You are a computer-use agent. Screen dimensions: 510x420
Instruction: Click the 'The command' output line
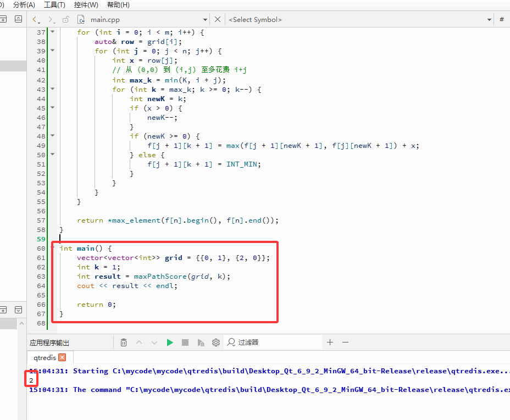270,390
